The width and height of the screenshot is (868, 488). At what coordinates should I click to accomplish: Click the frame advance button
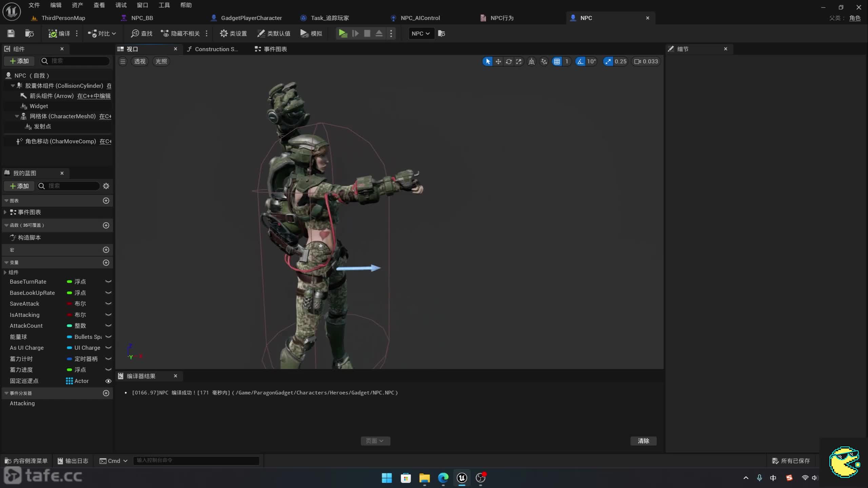pos(355,33)
